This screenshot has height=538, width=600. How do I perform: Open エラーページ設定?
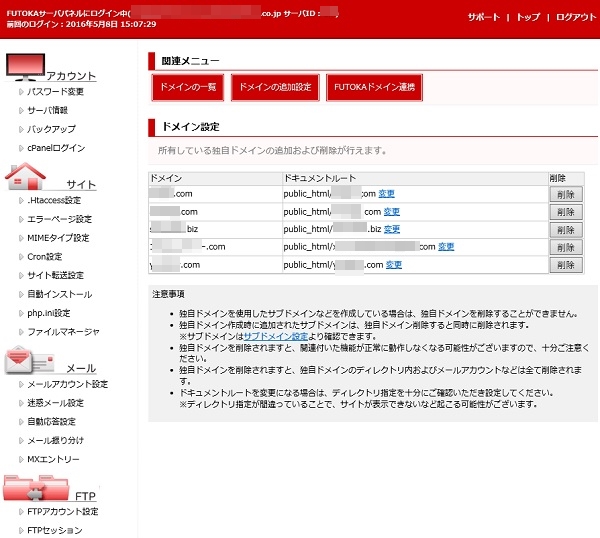pyautogui.click(x=59, y=219)
